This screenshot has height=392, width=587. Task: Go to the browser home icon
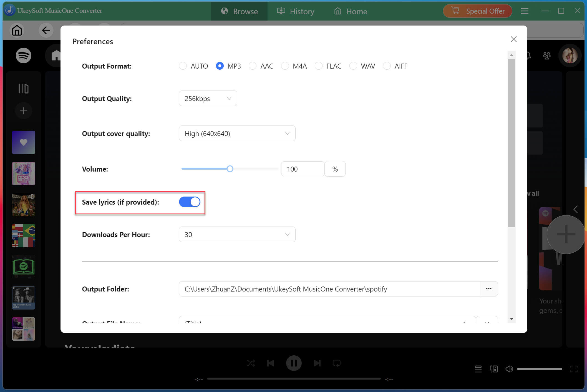tap(17, 30)
